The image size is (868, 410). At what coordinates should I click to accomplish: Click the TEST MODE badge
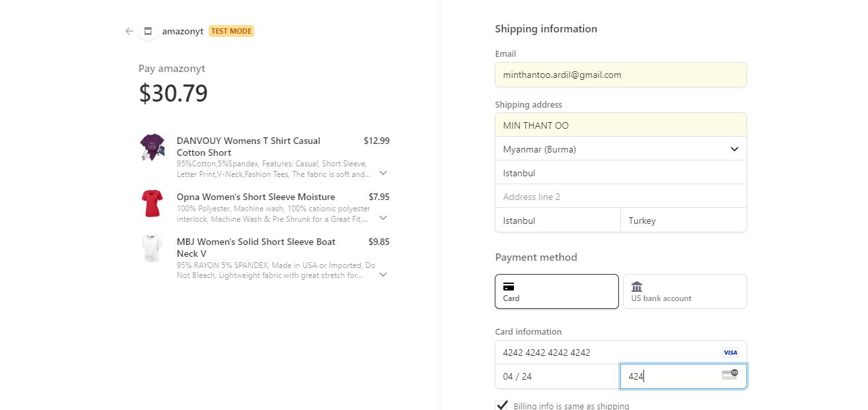pyautogui.click(x=231, y=31)
